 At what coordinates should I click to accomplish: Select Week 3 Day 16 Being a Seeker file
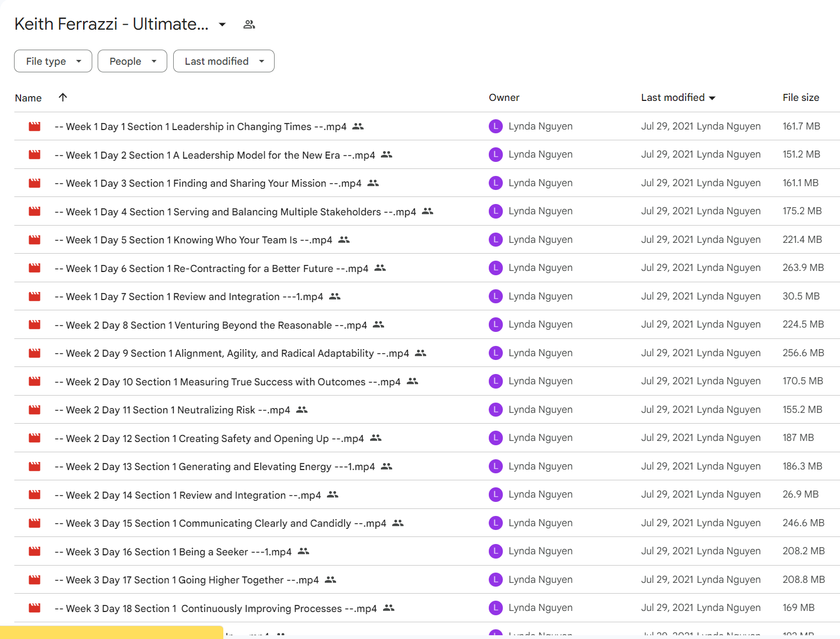[173, 552]
